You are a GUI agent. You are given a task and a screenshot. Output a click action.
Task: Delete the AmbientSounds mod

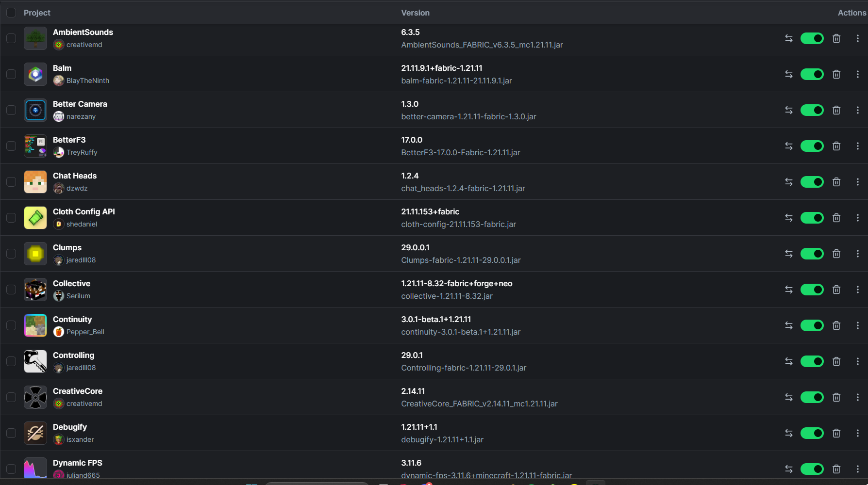coord(836,38)
